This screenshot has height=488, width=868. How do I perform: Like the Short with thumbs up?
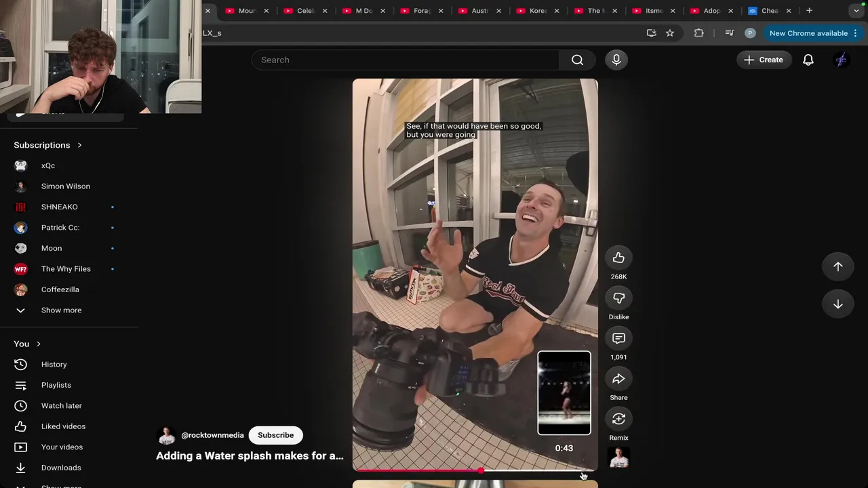(618, 258)
